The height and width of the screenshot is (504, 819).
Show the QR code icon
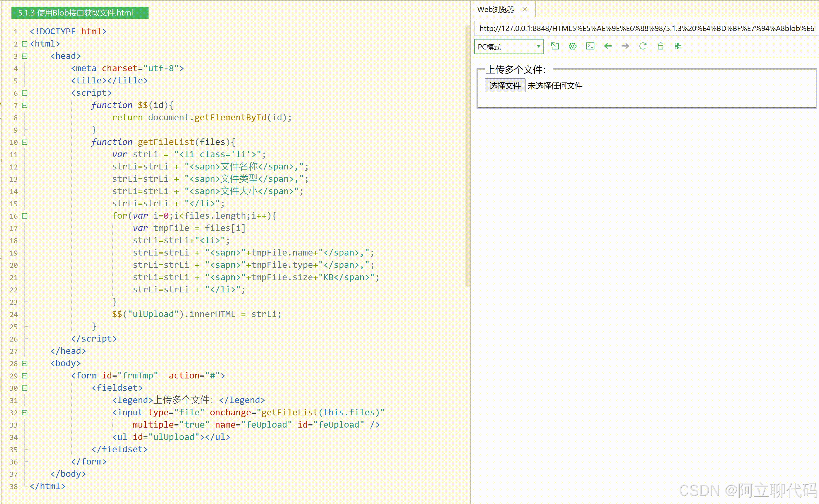[678, 46]
